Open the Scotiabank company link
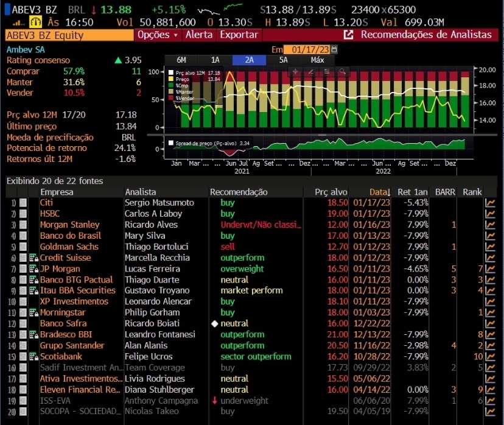The height and width of the screenshot is (425, 504). tap(61, 357)
